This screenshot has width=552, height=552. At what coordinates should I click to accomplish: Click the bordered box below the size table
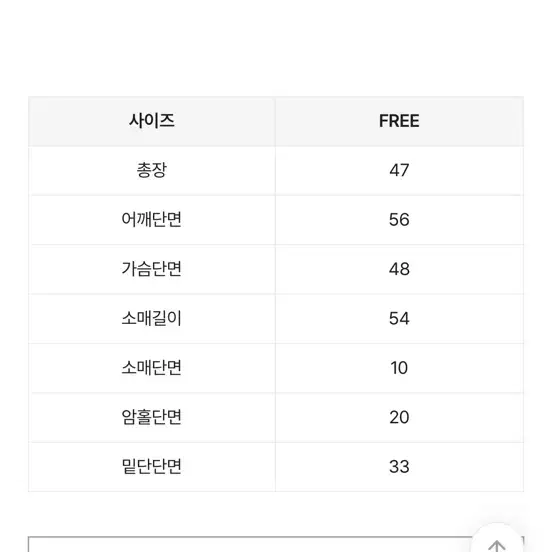pyautogui.click(x=250, y=545)
